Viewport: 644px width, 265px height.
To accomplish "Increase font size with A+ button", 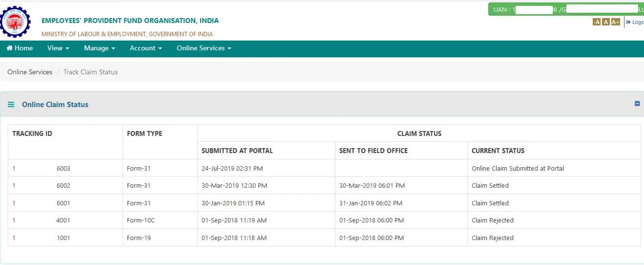I will [x=615, y=22].
